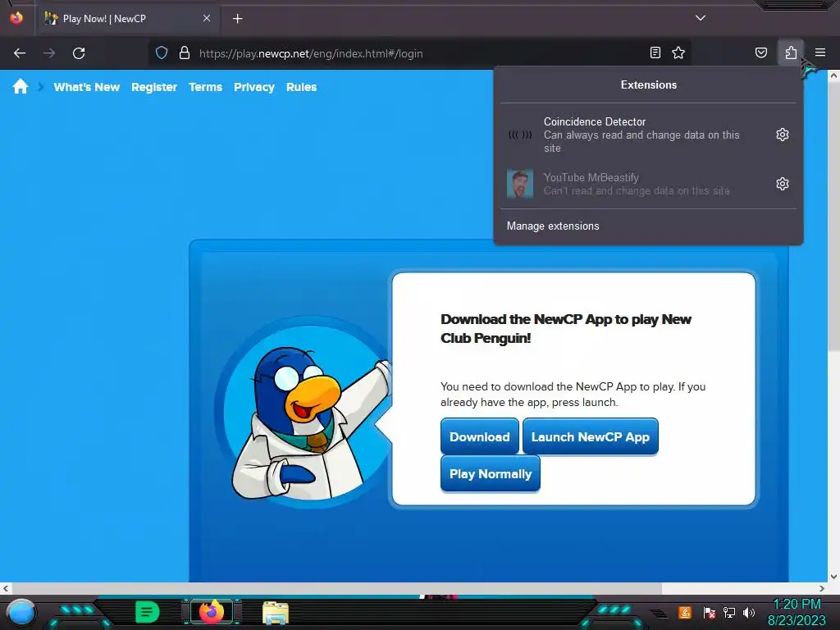The image size is (840, 630).
Task: Close the Extensions panel via puzzle icon
Action: [x=791, y=52]
